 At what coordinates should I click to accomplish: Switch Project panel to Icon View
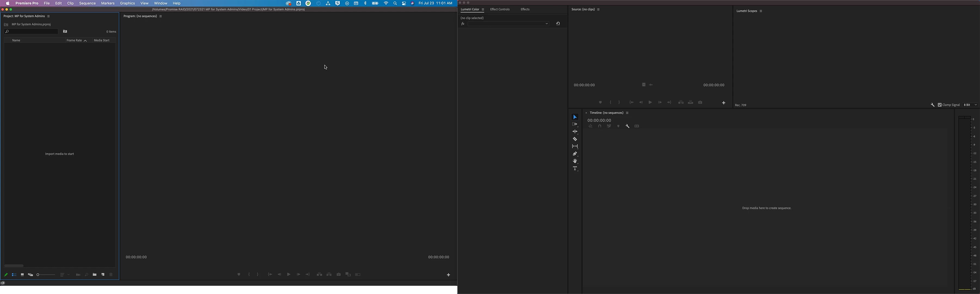(x=22, y=275)
